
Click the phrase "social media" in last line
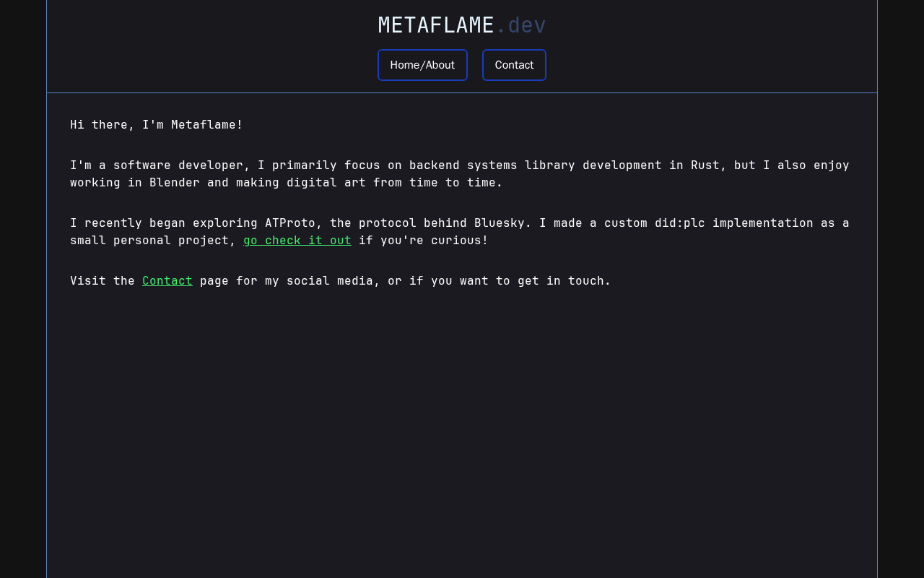(330, 280)
